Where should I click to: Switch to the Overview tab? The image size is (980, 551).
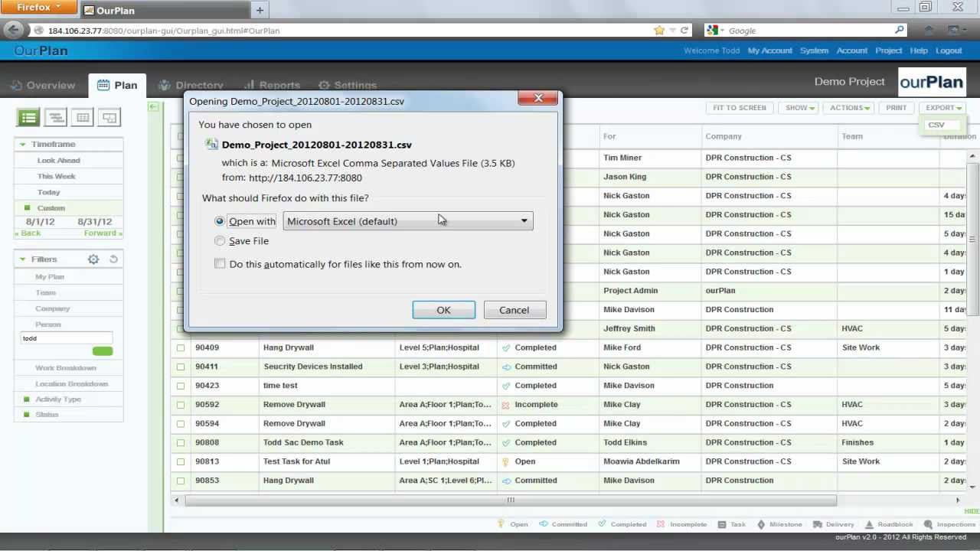click(x=43, y=85)
